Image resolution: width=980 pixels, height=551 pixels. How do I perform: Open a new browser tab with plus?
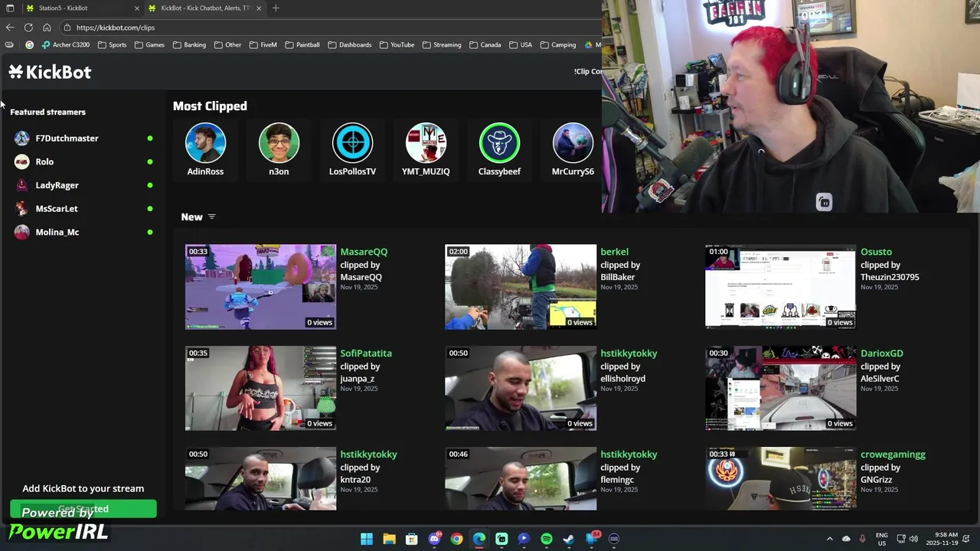(276, 8)
